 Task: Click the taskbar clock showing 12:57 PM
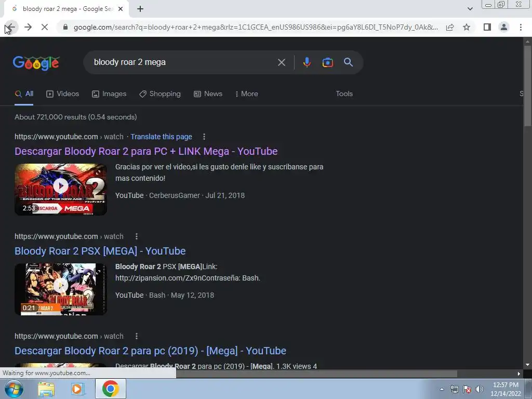(506, 389)
